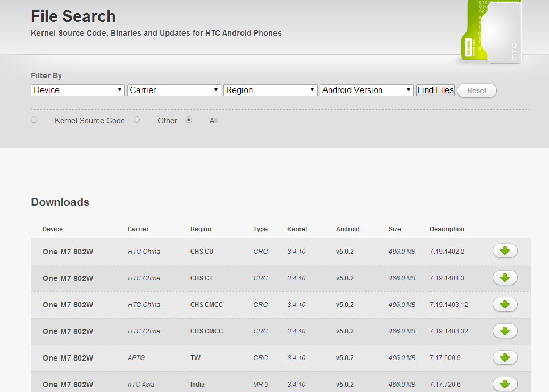Download the 7.19.1401.3 CHS CT file
Viewport: 549px width, 392px height.
coord(505,278)
